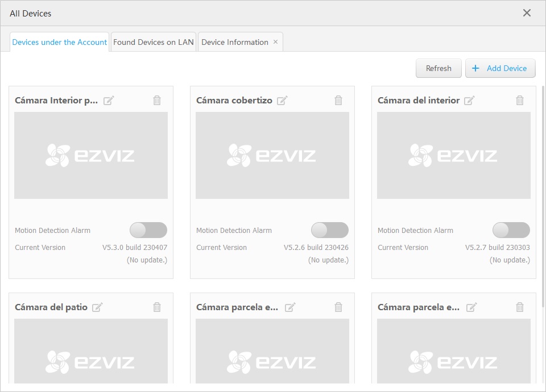Edit the Cámara del interior name
The image size is (546, 392).
point(469,101)
